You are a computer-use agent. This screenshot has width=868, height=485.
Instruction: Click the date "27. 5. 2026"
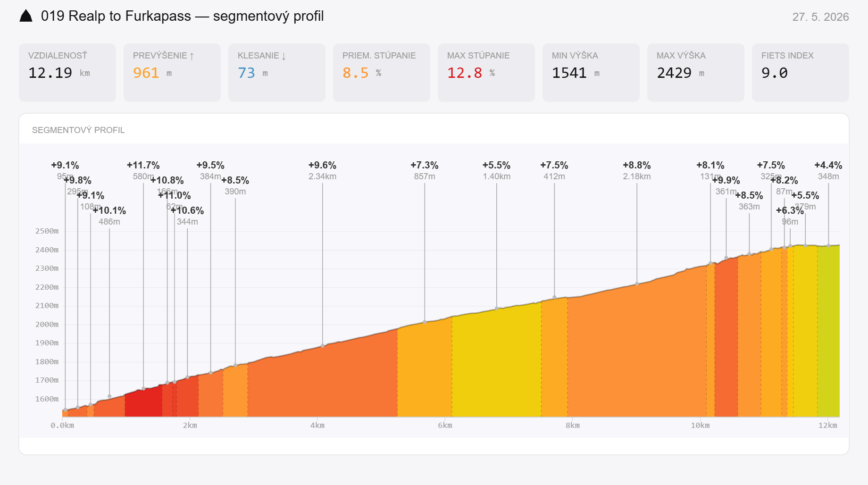point(820,17)
